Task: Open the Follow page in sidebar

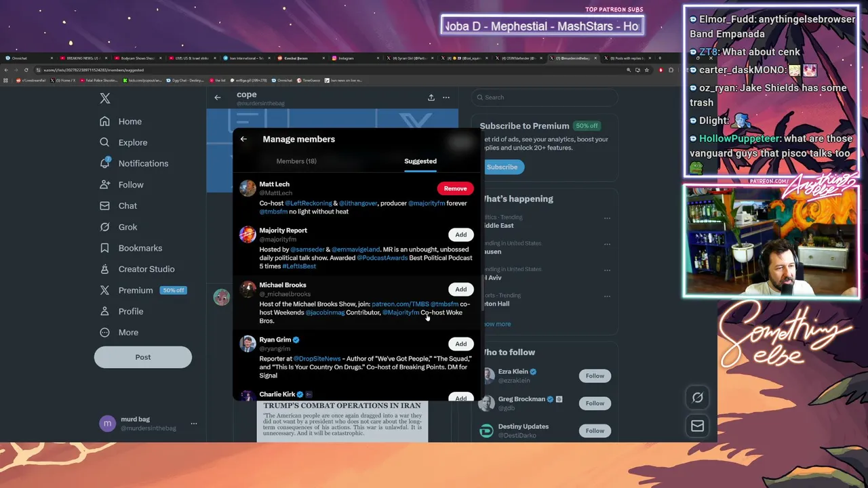Action: click(121, 184)
